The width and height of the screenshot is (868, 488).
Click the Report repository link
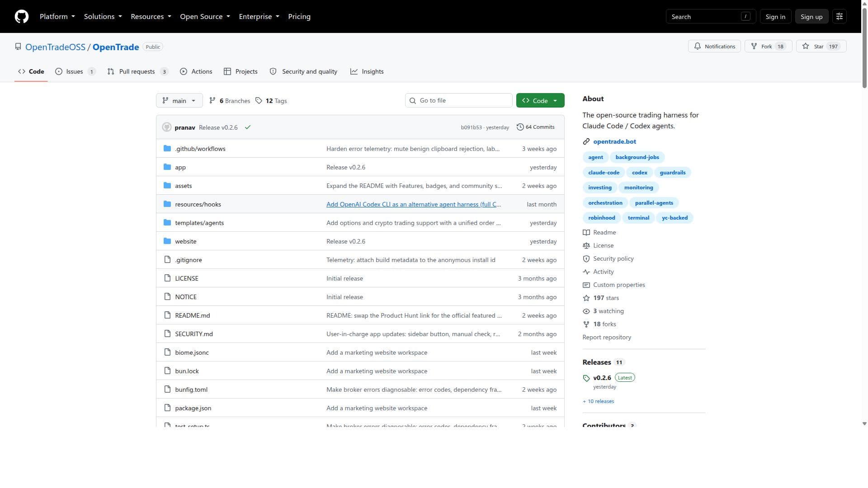(607, 338)
